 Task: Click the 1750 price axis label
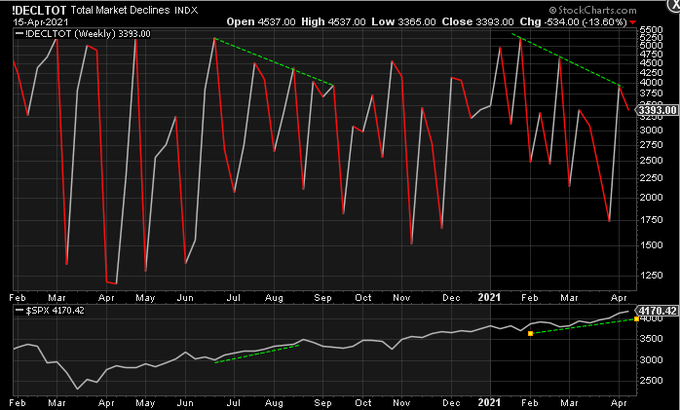pos(651,220)
